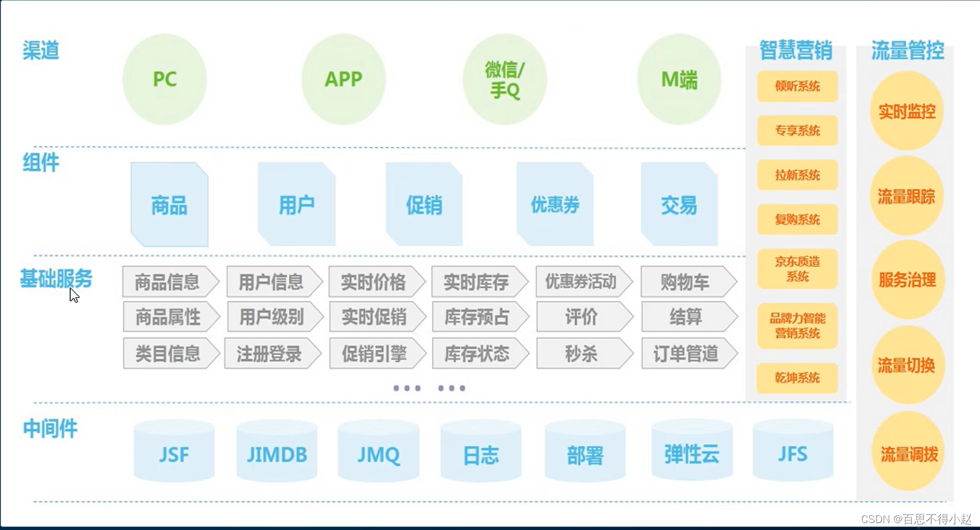The width and height of the screenshot is (980, 530).
Task: Select the 购物车 service arrow
Action: point(689,282)
